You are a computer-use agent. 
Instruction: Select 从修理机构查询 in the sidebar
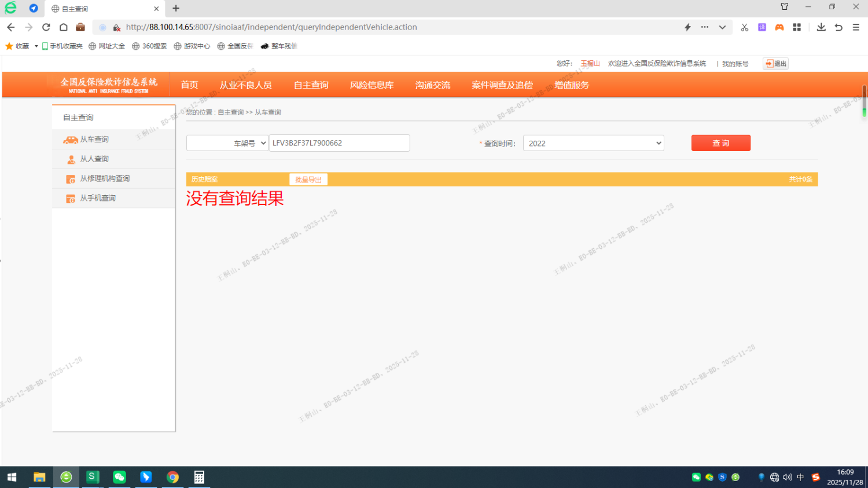pyautogui.click(x=105, y=179)
